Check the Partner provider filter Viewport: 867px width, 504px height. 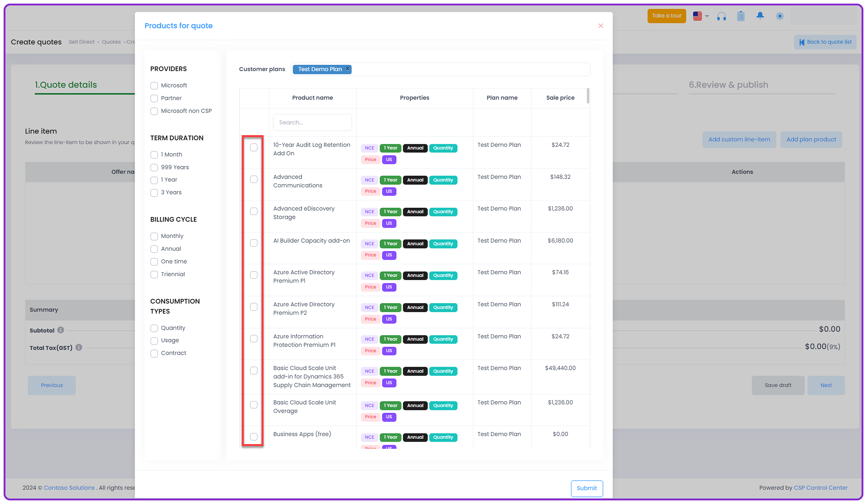click(x=154, y=98)
